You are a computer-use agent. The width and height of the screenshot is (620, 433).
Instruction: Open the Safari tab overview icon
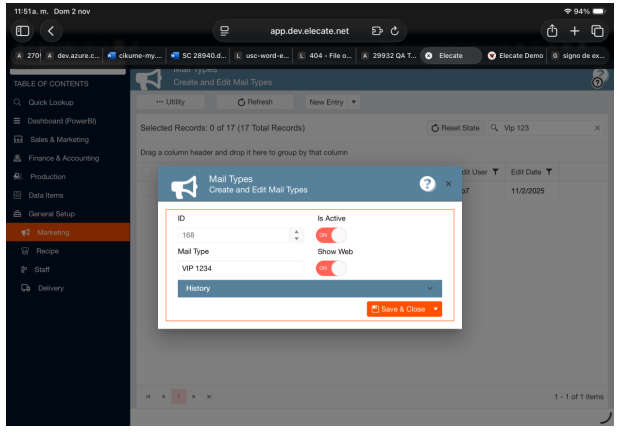pyautogui.click(x=598, y=31)
